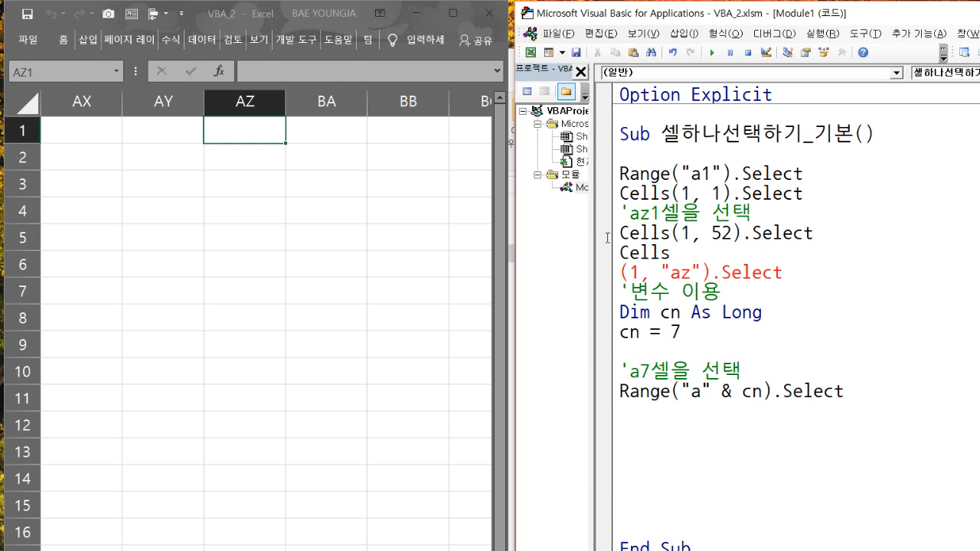Click the Cut scissors icon in VBA toolbar
Screen dimensions: 980x551
pos(598,53)
